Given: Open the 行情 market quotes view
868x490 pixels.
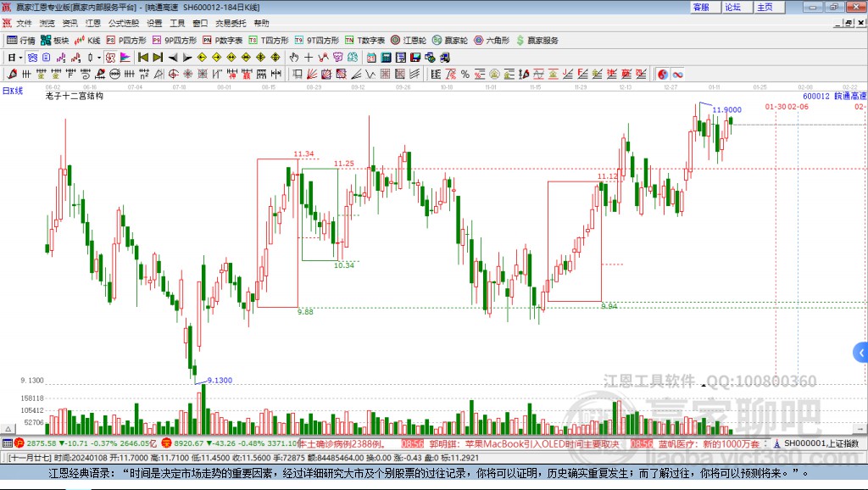Looking at the screenshot, I should [x=20, y=41].
